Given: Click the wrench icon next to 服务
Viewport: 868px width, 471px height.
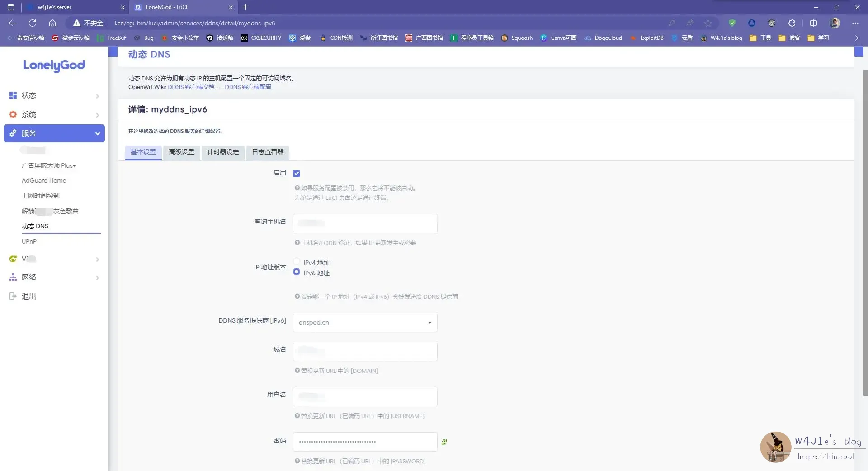Looking at the screenshot, I should (13, 133).
